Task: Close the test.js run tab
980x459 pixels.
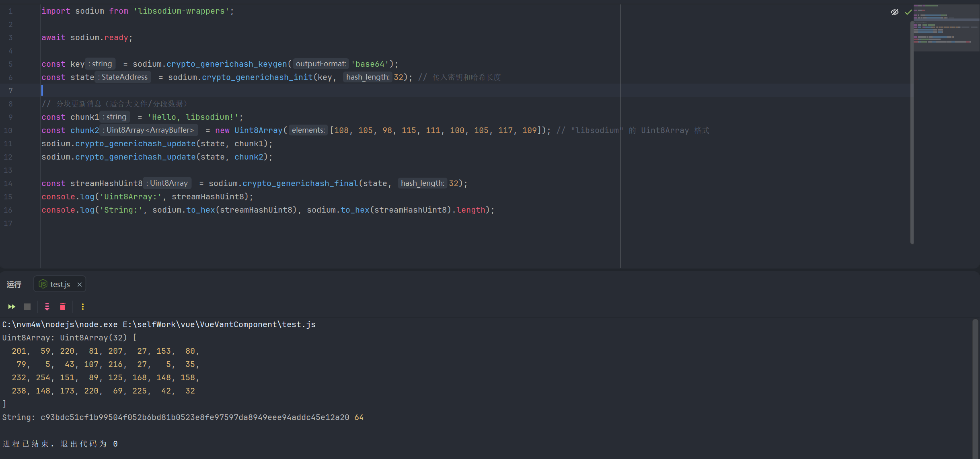Action: [x=80, y=285]
